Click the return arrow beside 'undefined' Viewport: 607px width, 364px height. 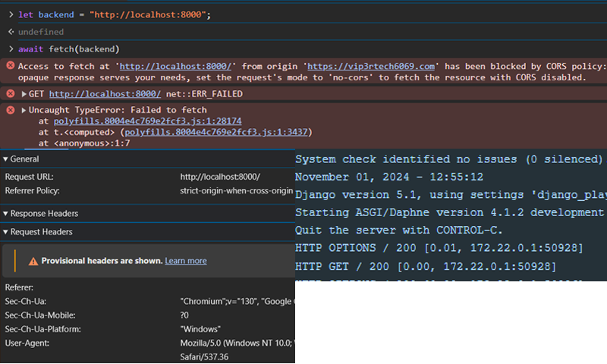click(10, 32)
